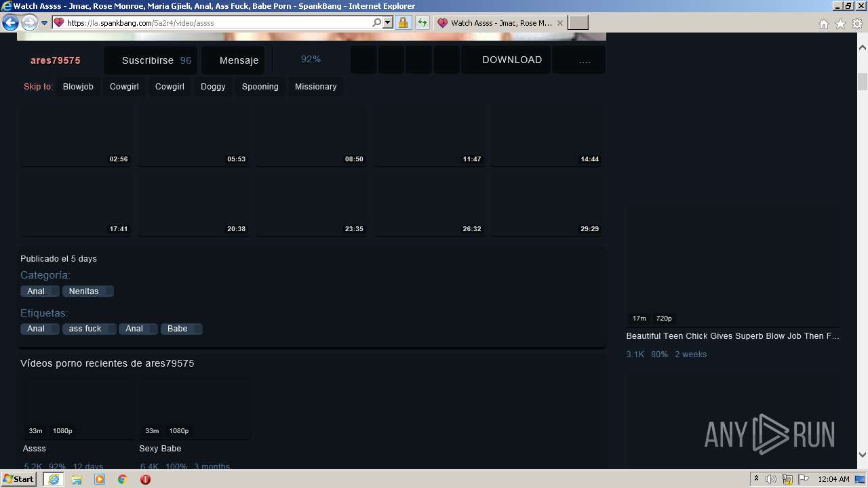Open a new blank tab

[577, 23]
